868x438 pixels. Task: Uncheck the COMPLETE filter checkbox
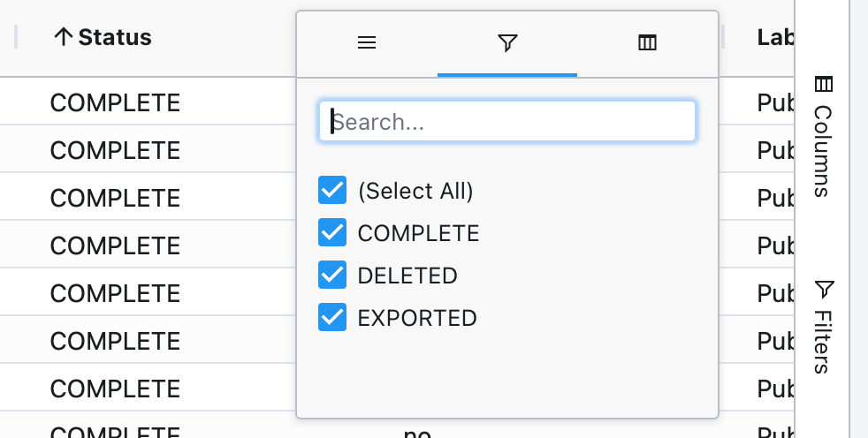coord(332,232)
